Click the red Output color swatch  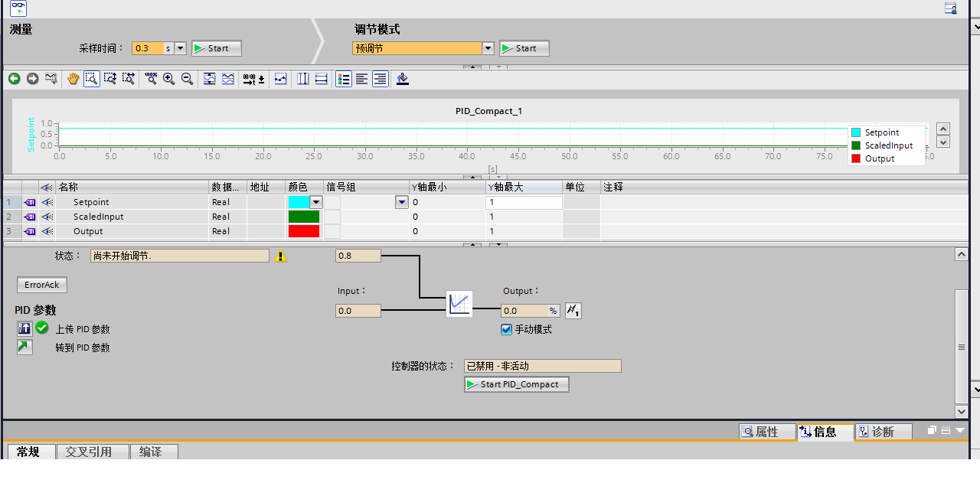click(x=304, y=231)
